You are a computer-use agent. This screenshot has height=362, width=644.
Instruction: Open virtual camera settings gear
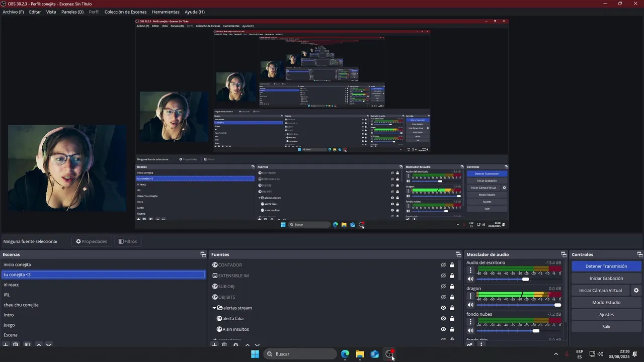point(636,291)
